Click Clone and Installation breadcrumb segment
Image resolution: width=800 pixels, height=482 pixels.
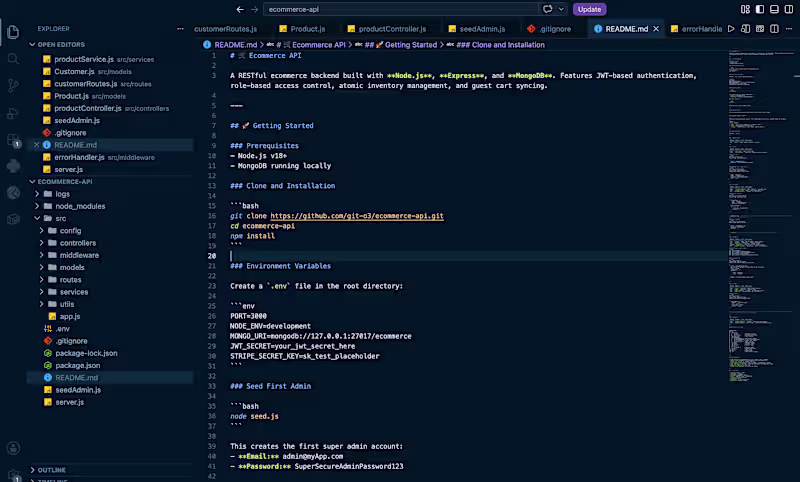click(501, 45)
